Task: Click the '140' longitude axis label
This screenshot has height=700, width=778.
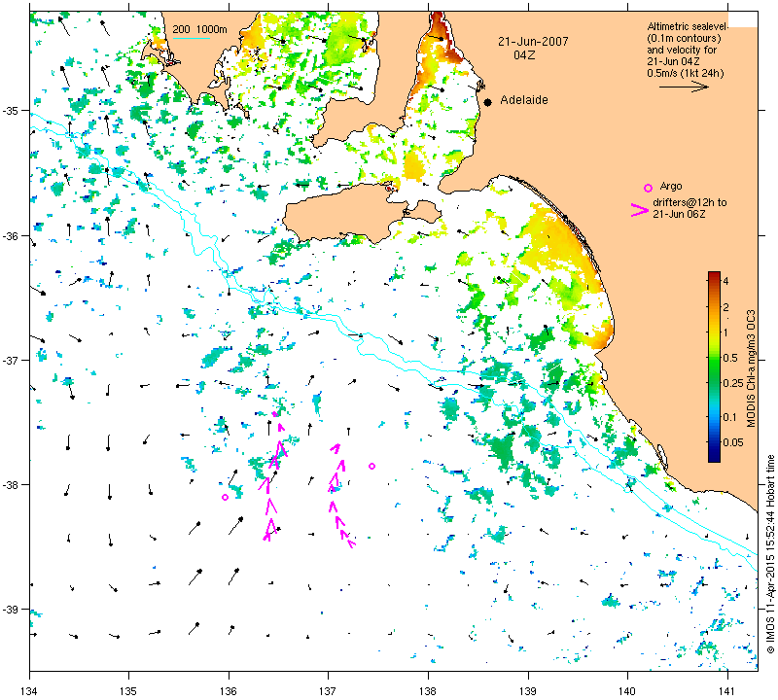Action: coord(627,690)
